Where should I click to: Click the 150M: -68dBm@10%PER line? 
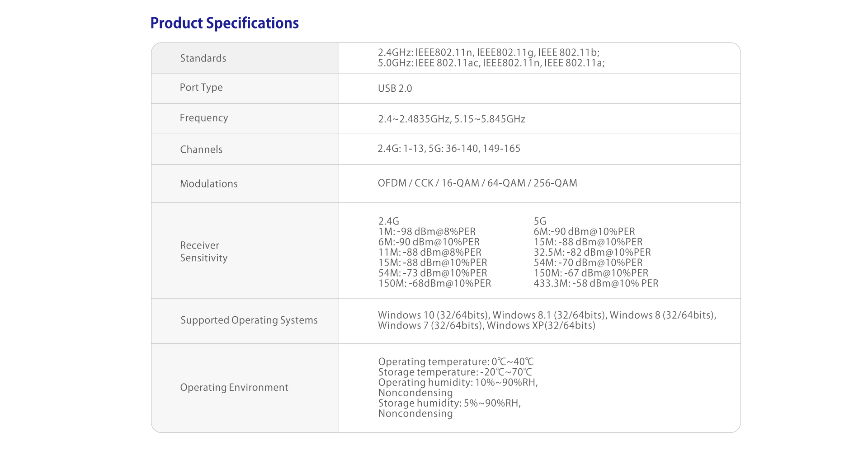(x=434, y=283)
